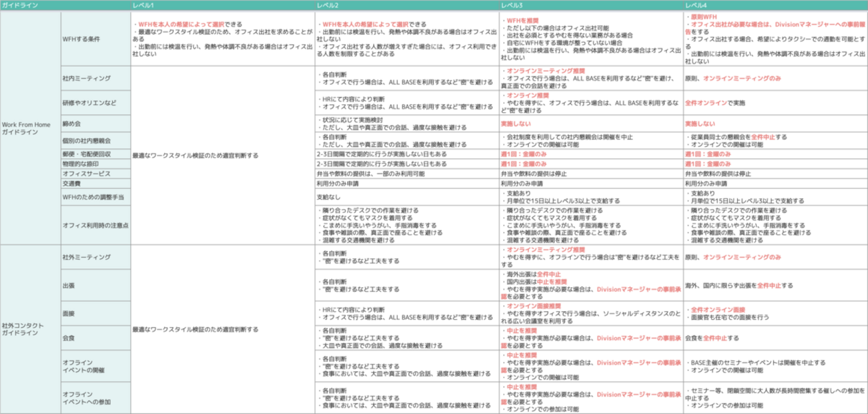Click レベル1 merged cell in Work From Home section
The image size is (868, 414).
pyautogui.click(x=223, y=155)
